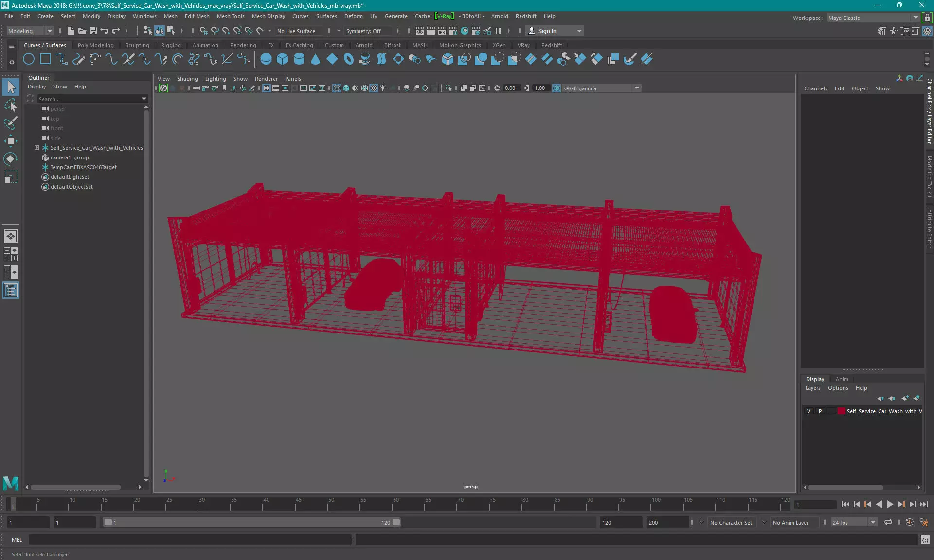934x560 pixels.
Task: Toggle textured display in viewport
Action: (x=374, y=88)
